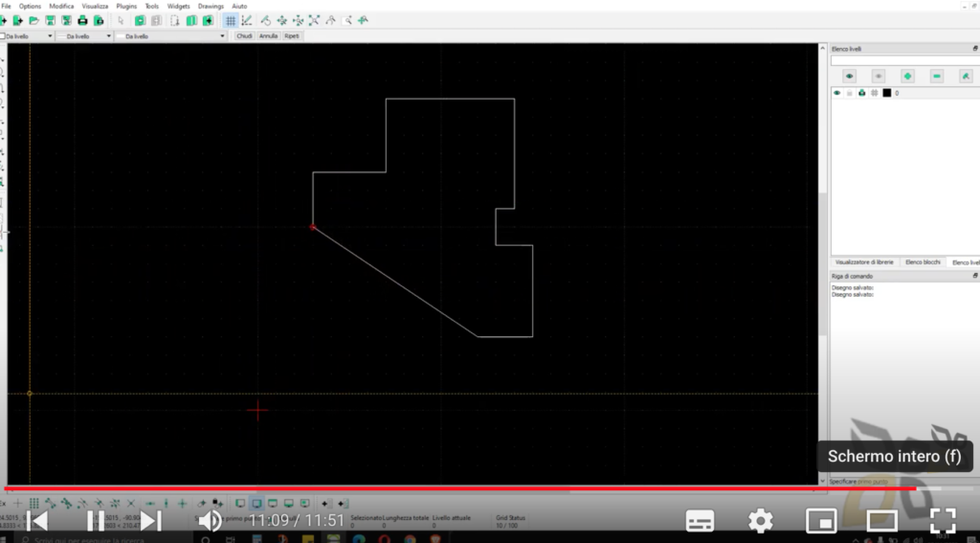Toggle the grid display button
The image size is (980, 543).
coord(231,21)
